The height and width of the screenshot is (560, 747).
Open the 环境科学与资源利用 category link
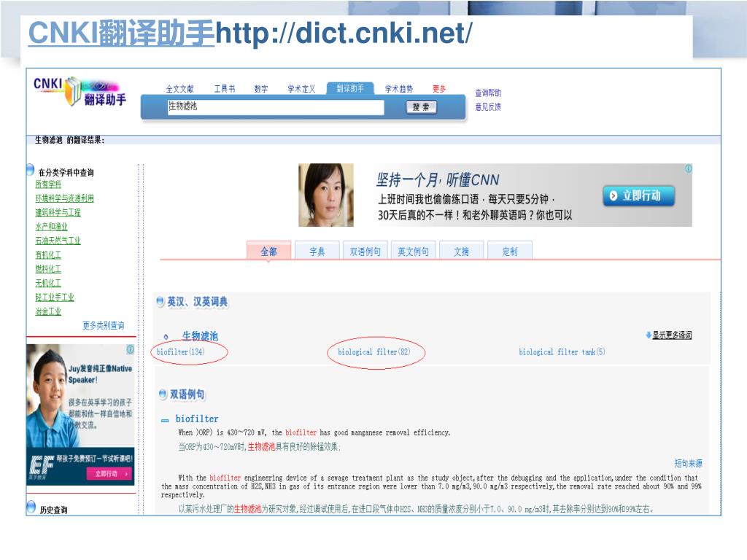64,198
